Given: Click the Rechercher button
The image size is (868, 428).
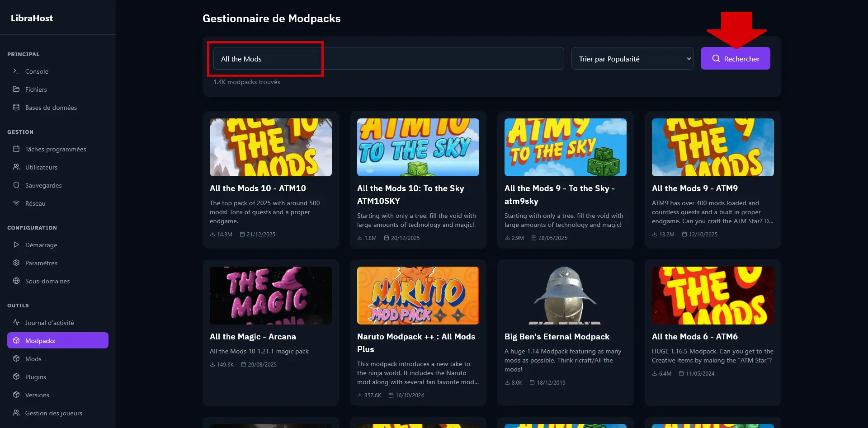Looking at the screenshot, I should pyautogui.click(x=735, y=58).
